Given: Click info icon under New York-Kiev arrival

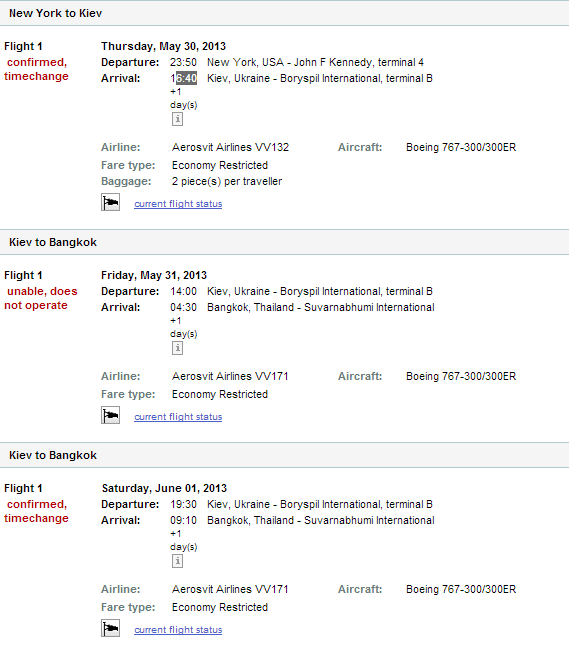Looking at the screenshot, I should [x=177, y=119].
